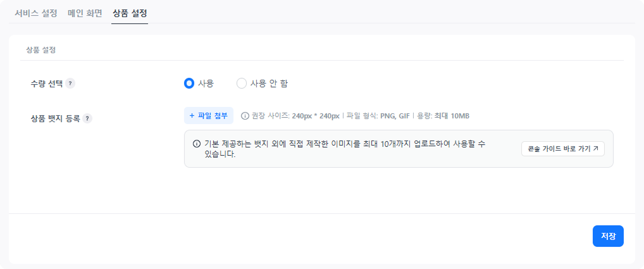
Task: Click the 파일 첨부 button
Action: click(209, 116)
